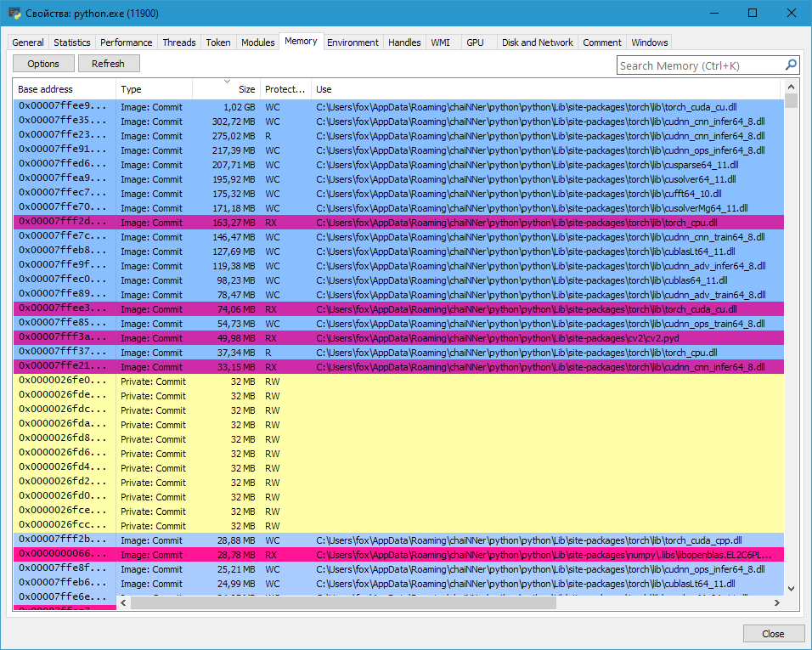Switch to the Modules tab
812x650 pixels.
[x=258, y=42]
